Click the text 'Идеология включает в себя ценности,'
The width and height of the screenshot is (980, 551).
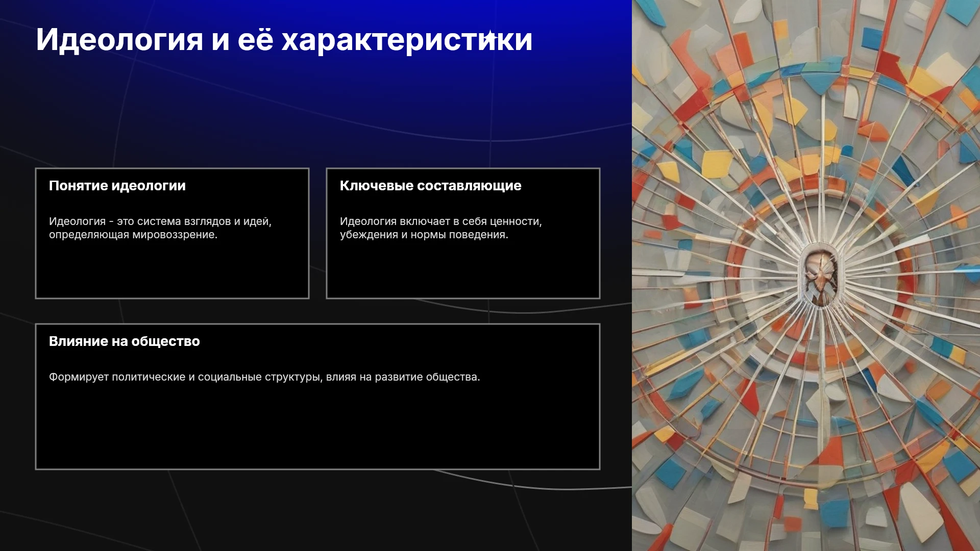point(441,221)
